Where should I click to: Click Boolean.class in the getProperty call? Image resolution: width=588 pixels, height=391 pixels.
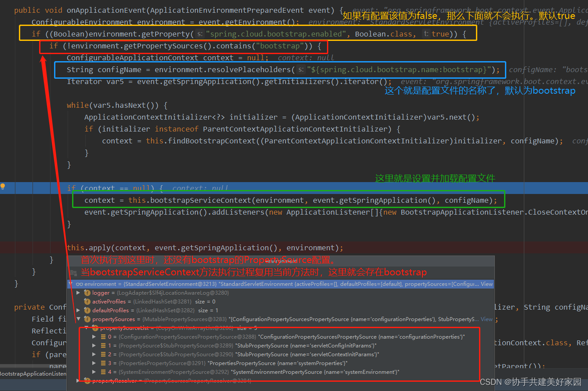point(384,34)
